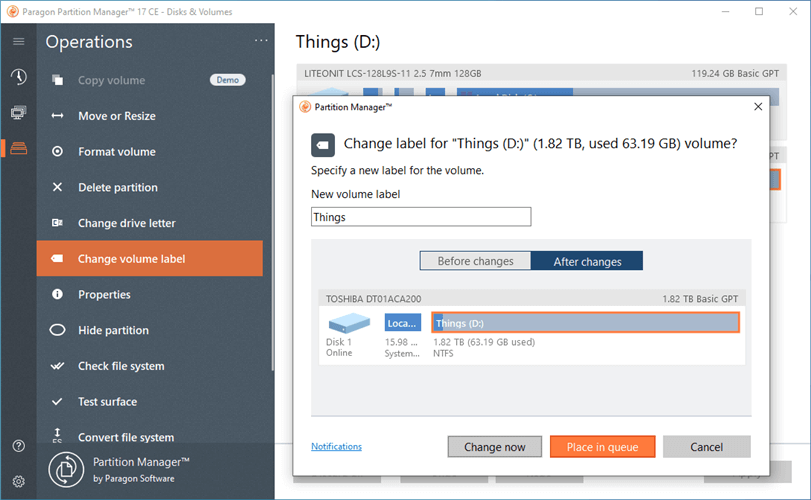Click the Properties info icon
Image resolution: width=811 pixels, height=500 pixels.
tap(57, 294)
